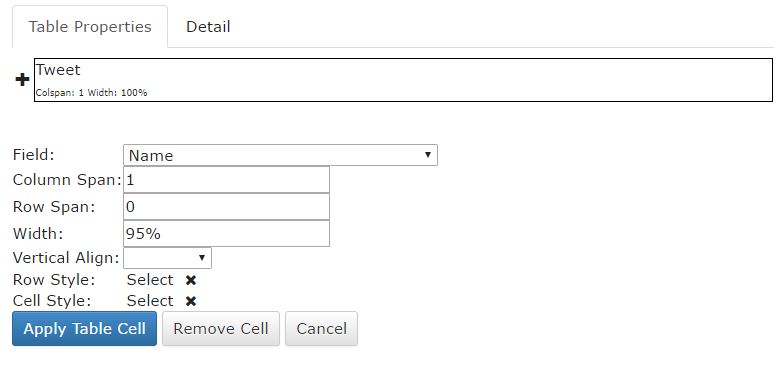Click Select next to Row Style
The height and width of the screenshot is (365, 782).
150,280
